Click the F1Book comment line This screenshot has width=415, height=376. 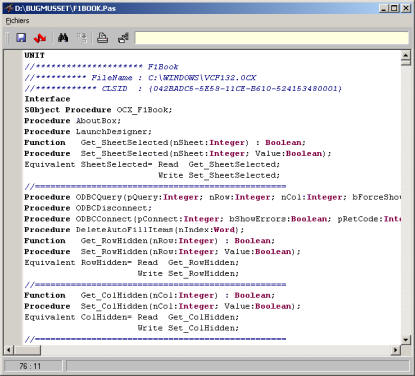[101, 67]
